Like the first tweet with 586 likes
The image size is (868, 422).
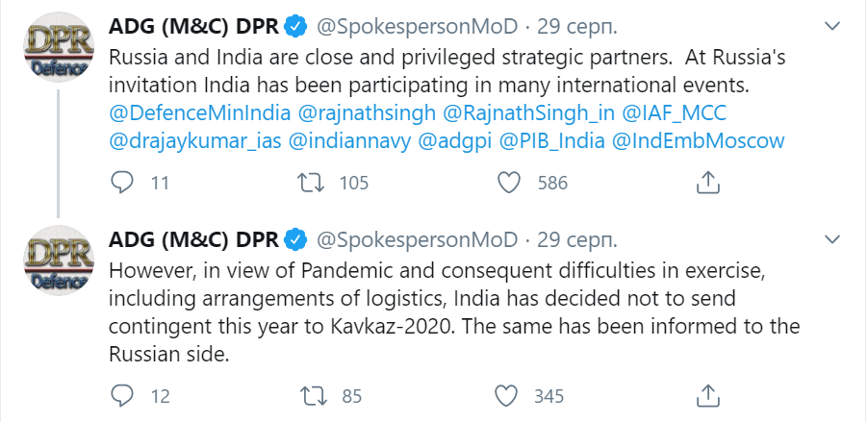[x=509, y=183]
